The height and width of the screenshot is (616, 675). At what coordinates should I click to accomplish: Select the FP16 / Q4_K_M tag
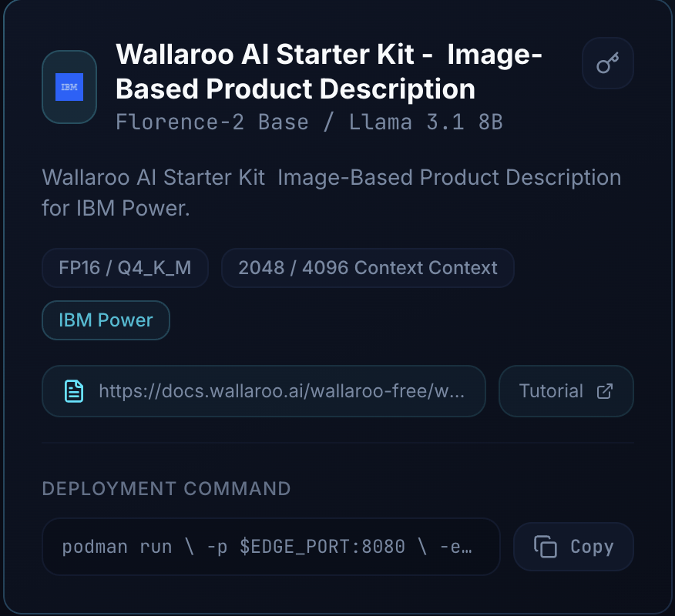tap(125, 268)
